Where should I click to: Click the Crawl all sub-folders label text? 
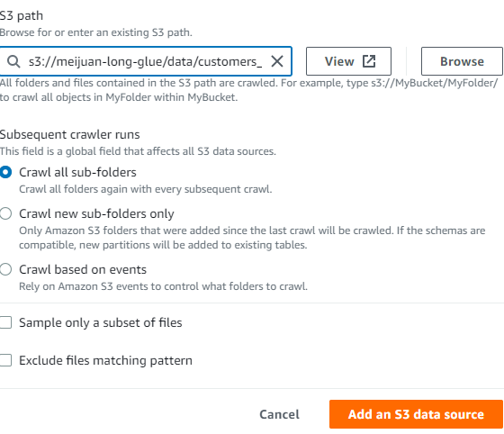[77, 172]
